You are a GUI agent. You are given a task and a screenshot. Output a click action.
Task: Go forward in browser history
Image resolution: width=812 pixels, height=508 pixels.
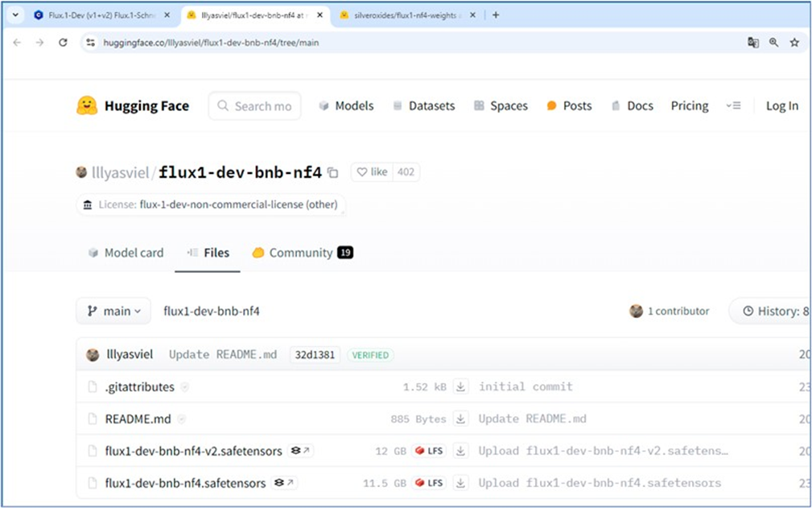(x=40, y=43)
